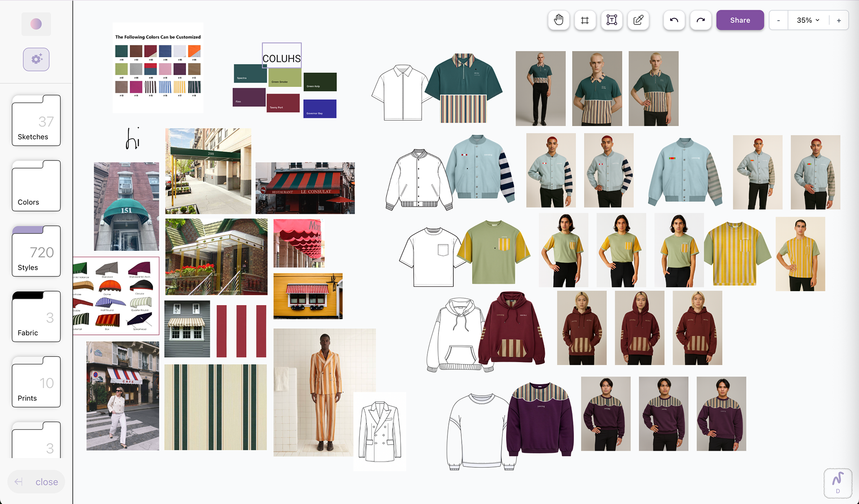Screen dimensions: 859x504
Task: Select the pencil edit tool
Action: pyautogui.click(x=638, y=20)
